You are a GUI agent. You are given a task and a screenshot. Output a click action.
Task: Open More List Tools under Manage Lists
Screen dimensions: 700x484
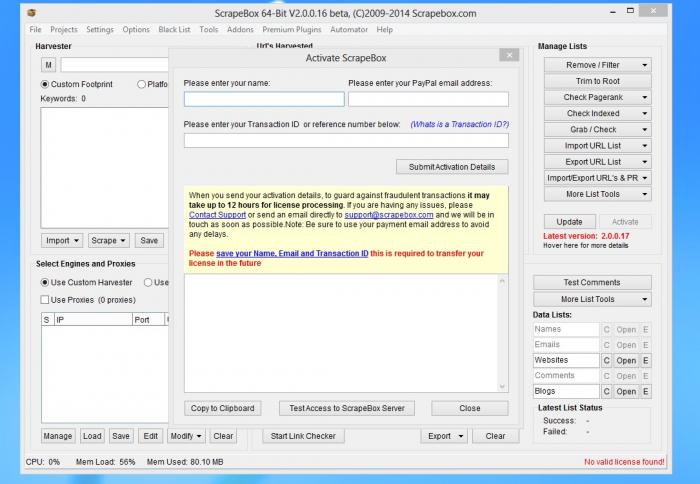click(x=597, y=194)
